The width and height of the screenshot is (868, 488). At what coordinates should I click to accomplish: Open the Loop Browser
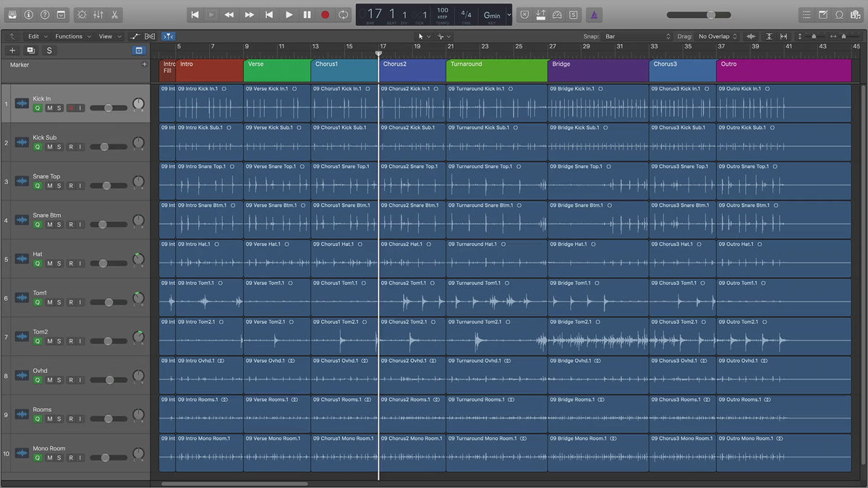click(x=839, y=14)
